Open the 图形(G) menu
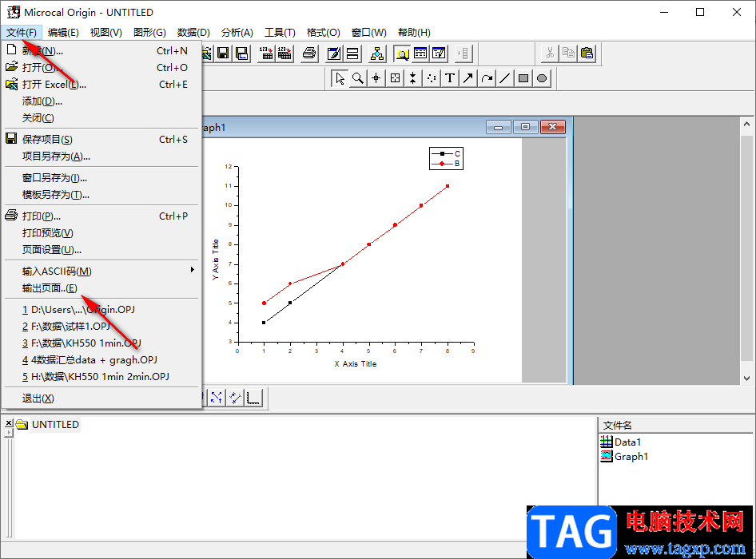Screen dimensions: 756x559 [x=149, y=32]
